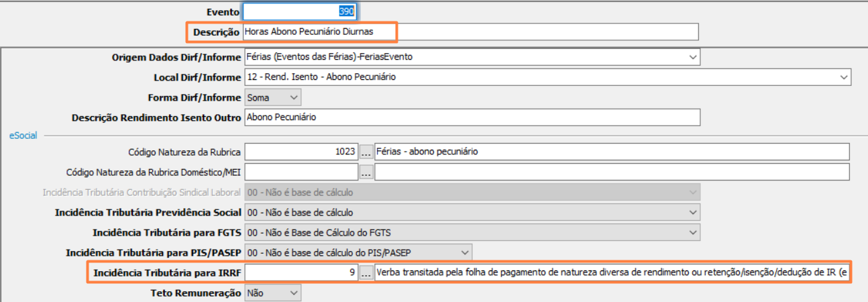Screen dimensions: 868x302
Task: Click the Evento number field
Action: tap(300, 11)
